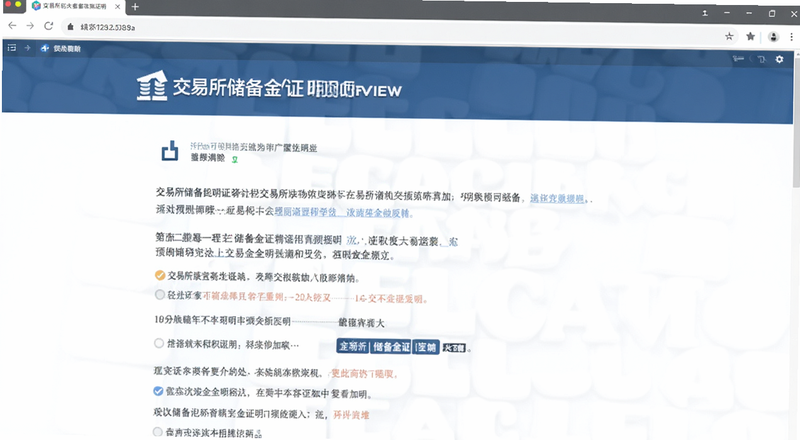The height and width of the screenshot is (440, 800).
Task: Click the third blue button in the row
Action: 426,348
